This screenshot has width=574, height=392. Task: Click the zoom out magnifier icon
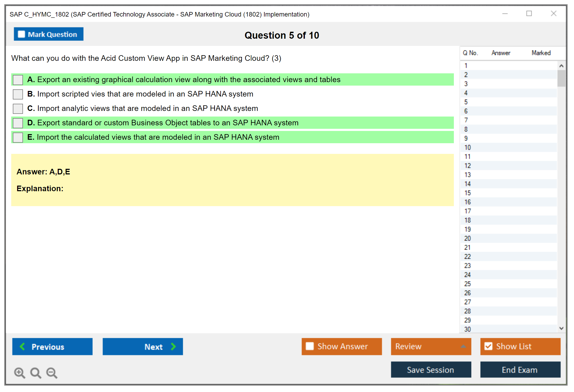(x=52, y=373)
